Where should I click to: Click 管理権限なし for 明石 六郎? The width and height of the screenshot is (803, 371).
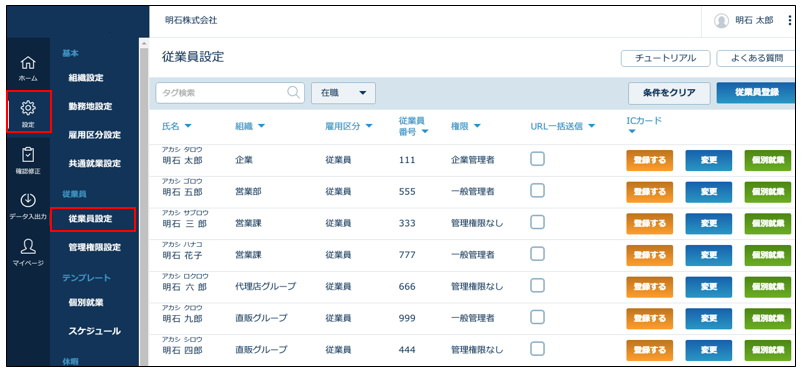point(477,286)
